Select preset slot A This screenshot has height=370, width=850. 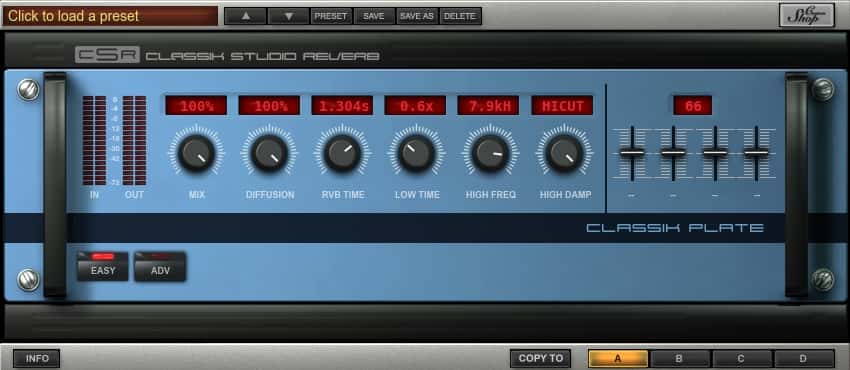(x=618, y=358)
